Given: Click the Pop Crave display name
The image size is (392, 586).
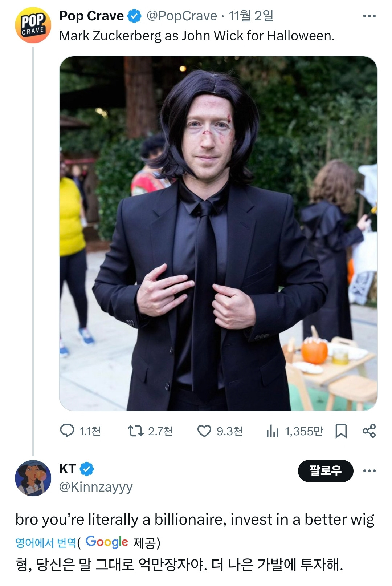Looking at the screenshot, I should tap(91, 16).
